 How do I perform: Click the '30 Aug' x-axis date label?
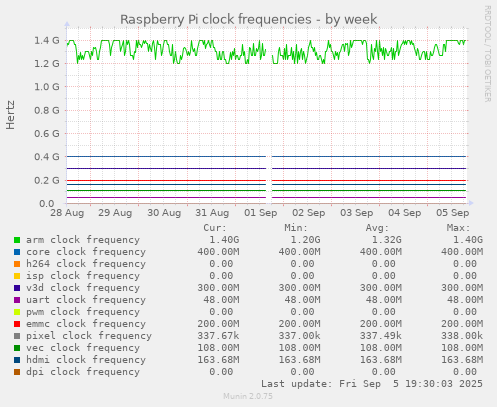[164, 213]
